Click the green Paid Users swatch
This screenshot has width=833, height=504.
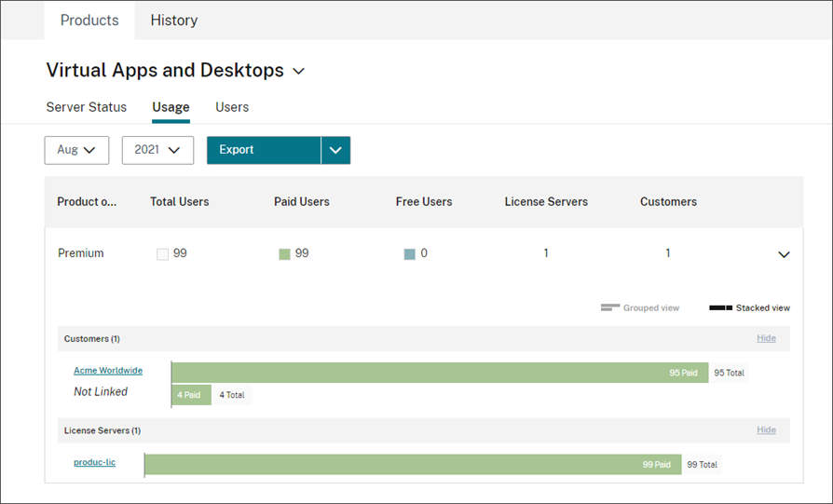[x=284, y=254]
